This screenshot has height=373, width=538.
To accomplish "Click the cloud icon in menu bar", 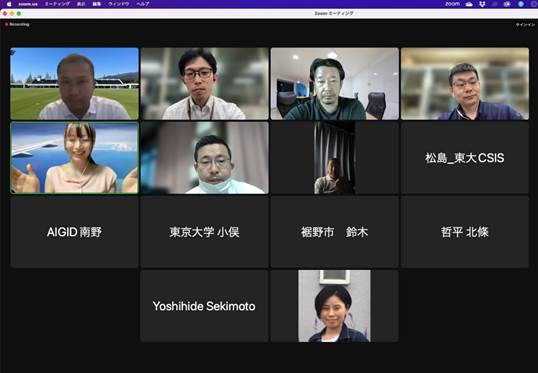I will pyautogui.click(x=469, y=4).
